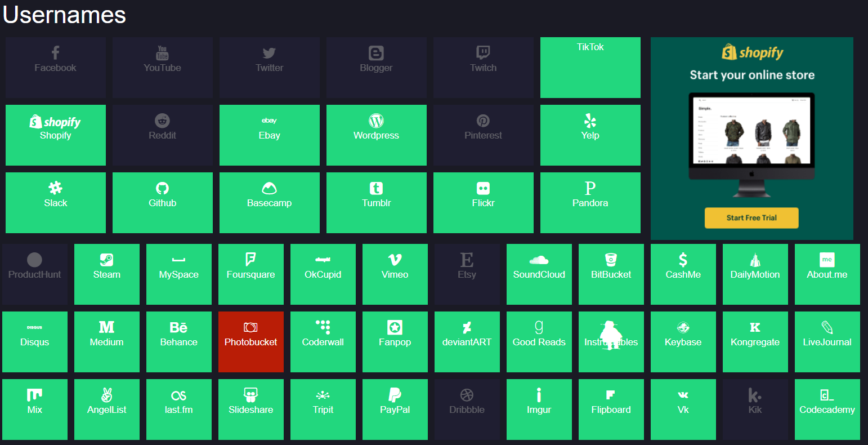Click the GitHub octocat icon
This screenshot has height=445, width=868.
pos(162,188)
